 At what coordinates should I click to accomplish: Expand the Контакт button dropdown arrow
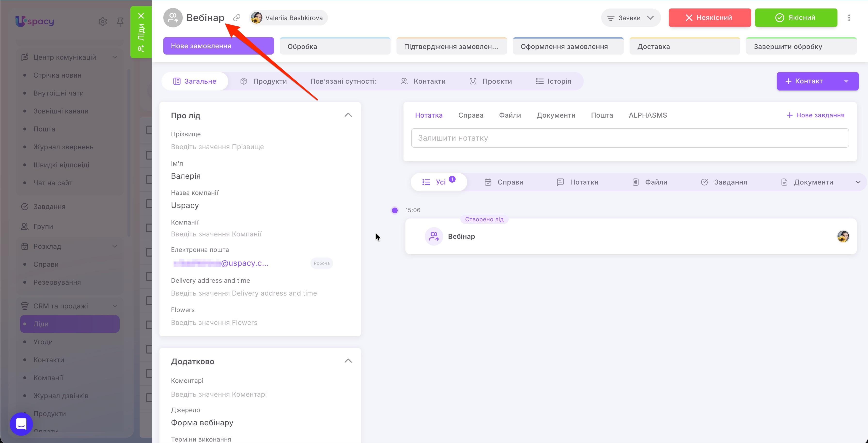pos(846,81)
